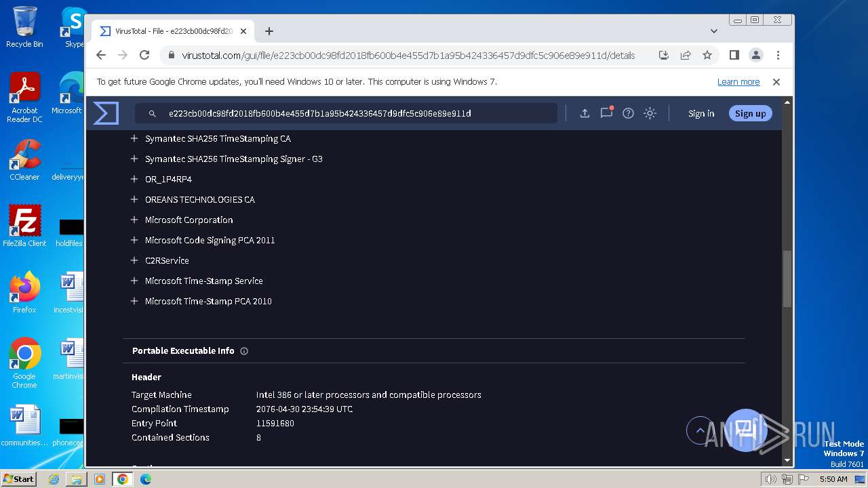Select the VirusTotal browser tab
The height and width of the screenshot is (488, 868).
point(173,31)
